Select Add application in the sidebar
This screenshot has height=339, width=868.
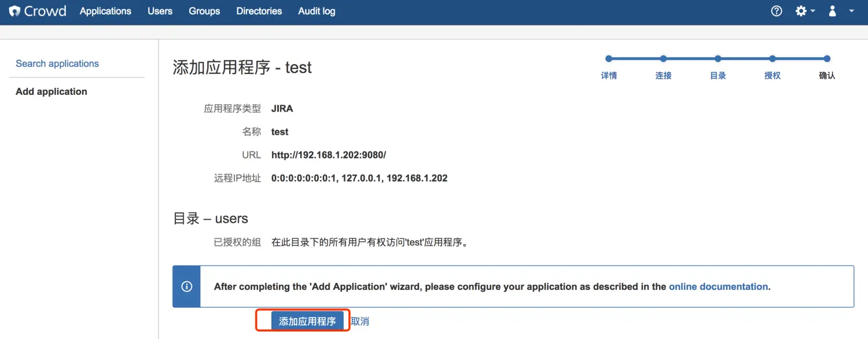click(52, 91)
